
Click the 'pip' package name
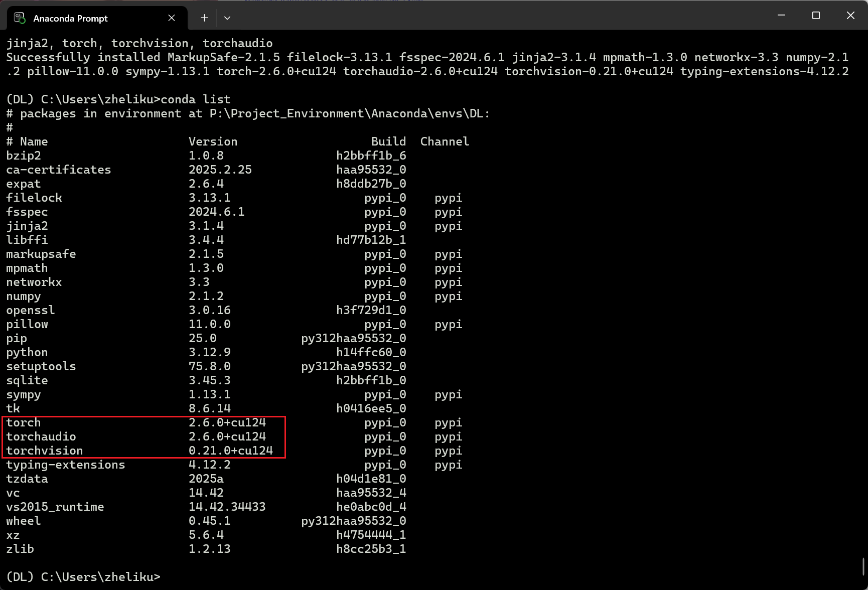pos(17,339)
